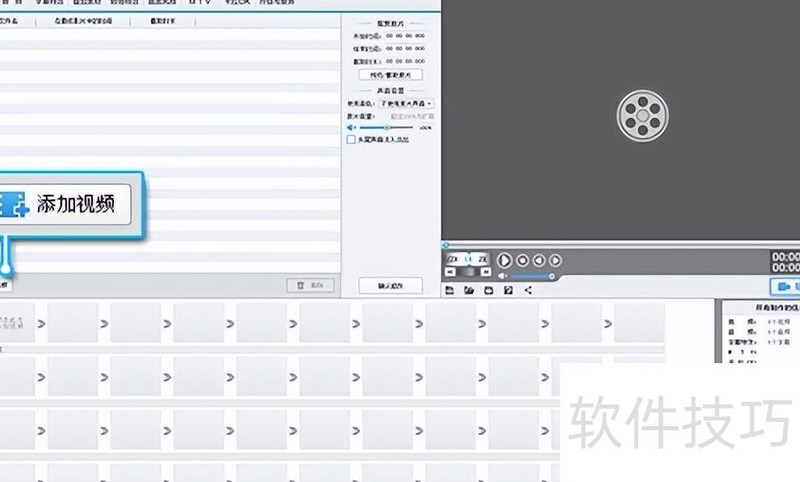Screen dimensions: 800x482
Task: Click the player volume speaker icon
Action: [503, 276]
